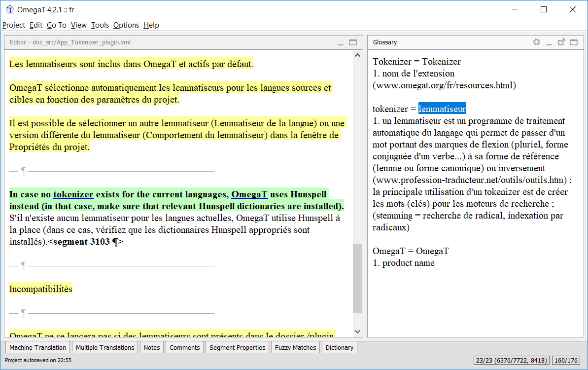Click the editor scrollbar up arrow

pyautogui.click(x=357, y=55)
